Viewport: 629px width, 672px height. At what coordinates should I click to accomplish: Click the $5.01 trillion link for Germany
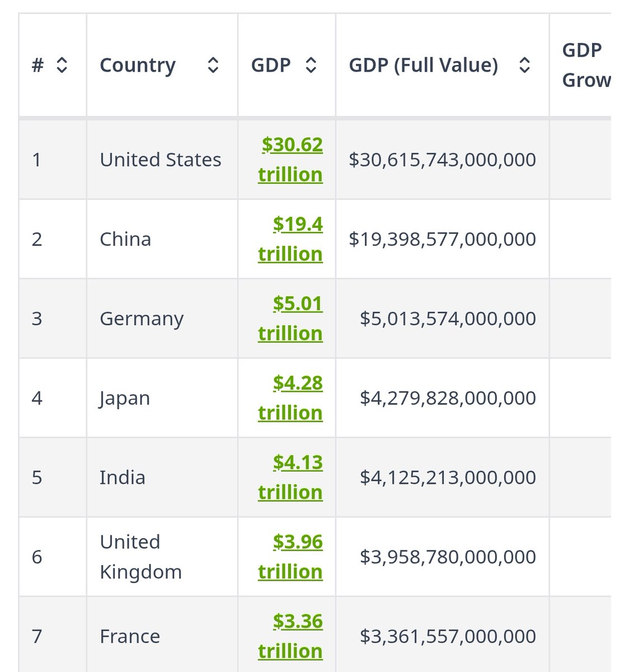tap(290, 318)
